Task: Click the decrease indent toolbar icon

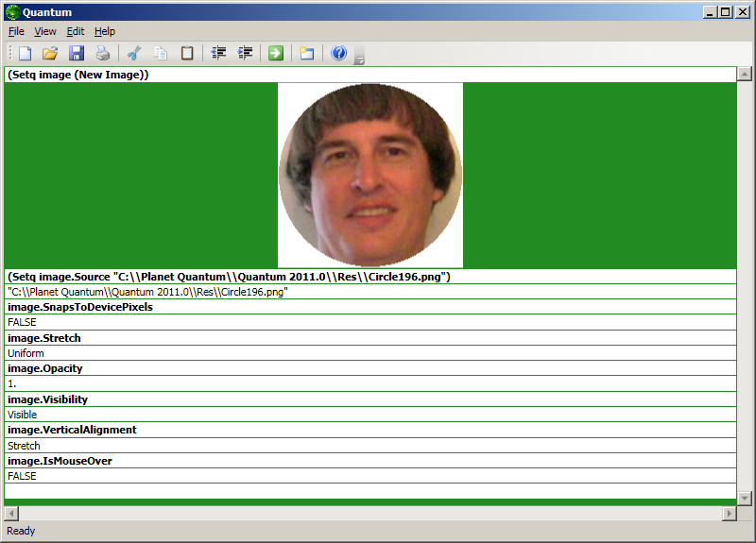Action: (219, 53)
